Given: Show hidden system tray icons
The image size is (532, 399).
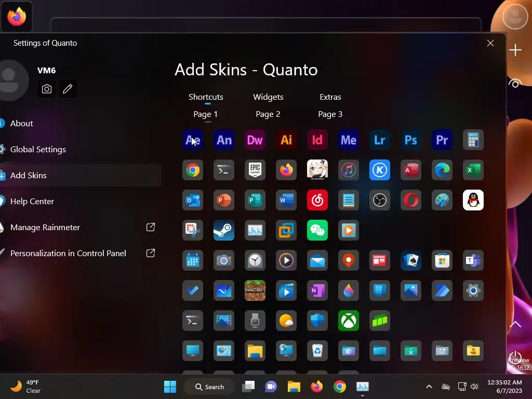Looking at the screenshot, I should (429, 387).
